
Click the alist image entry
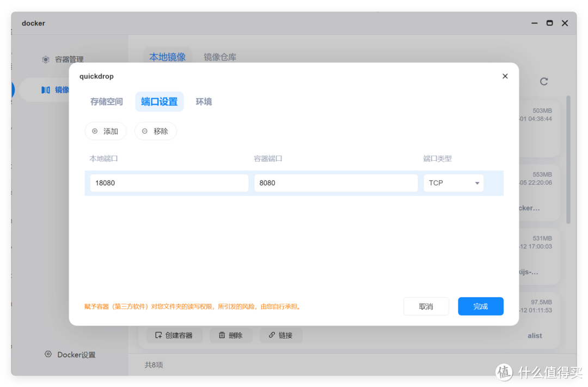[x=534, y=335]
